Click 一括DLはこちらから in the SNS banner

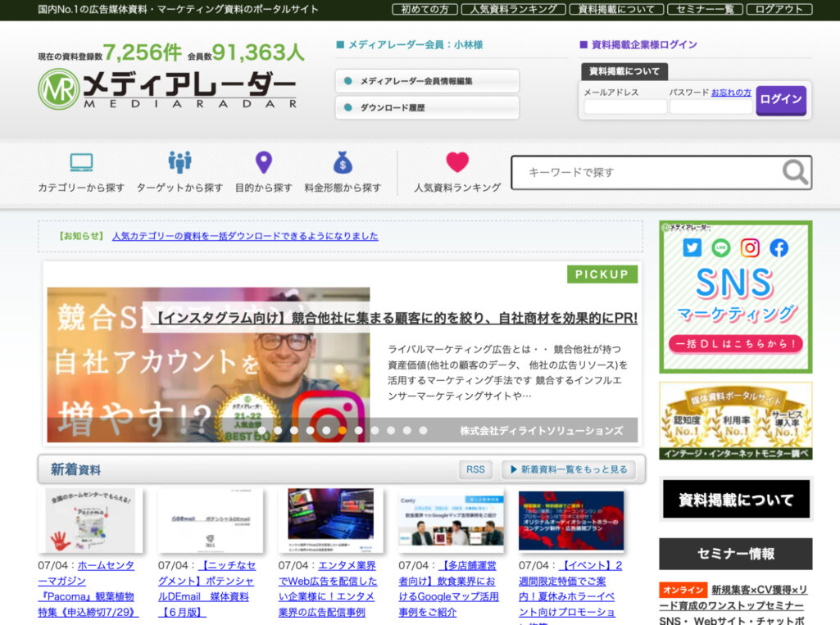(735, 344)
